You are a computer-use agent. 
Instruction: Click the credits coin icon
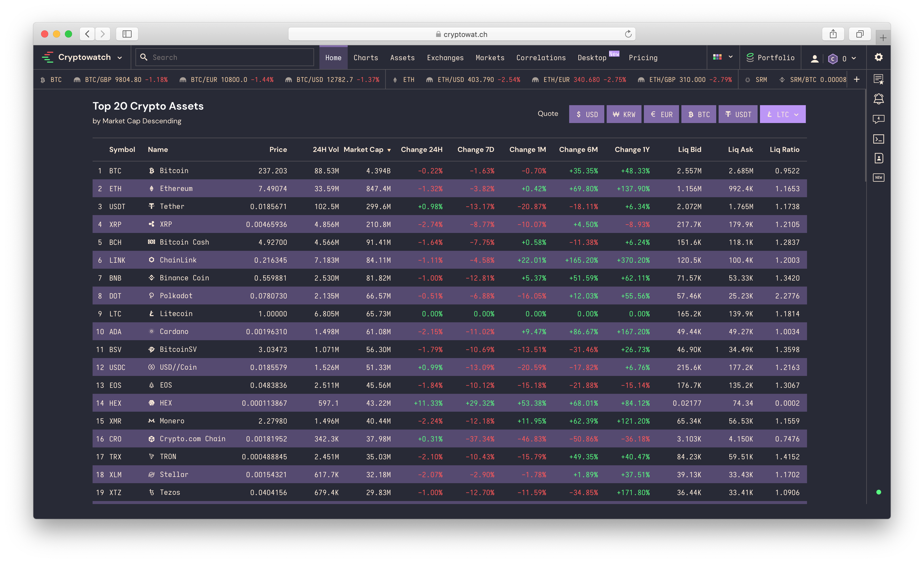[833, 59]
